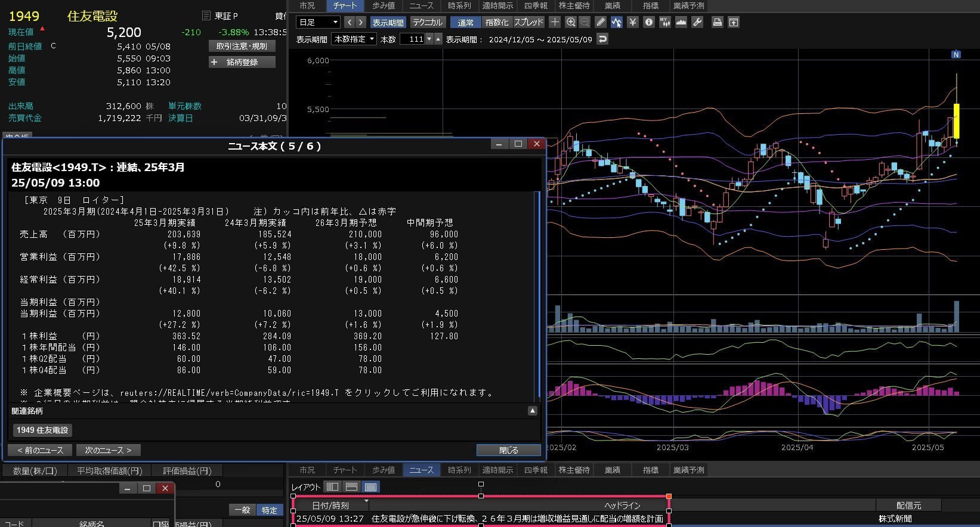Toggle the テクニカル panel button
Screen dimensions: 980x527
[x=428, y=22]
